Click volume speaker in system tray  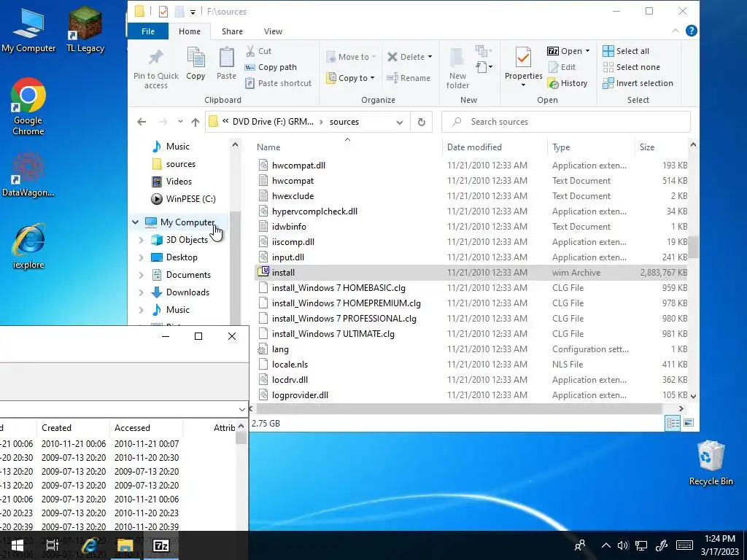[x=622, y=545]
